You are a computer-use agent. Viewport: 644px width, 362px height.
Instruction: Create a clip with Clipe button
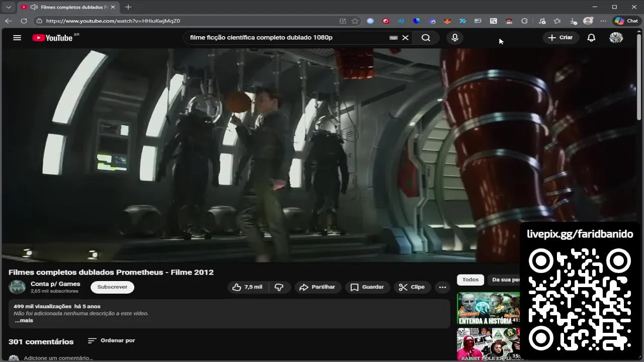(x=412, y=287)
